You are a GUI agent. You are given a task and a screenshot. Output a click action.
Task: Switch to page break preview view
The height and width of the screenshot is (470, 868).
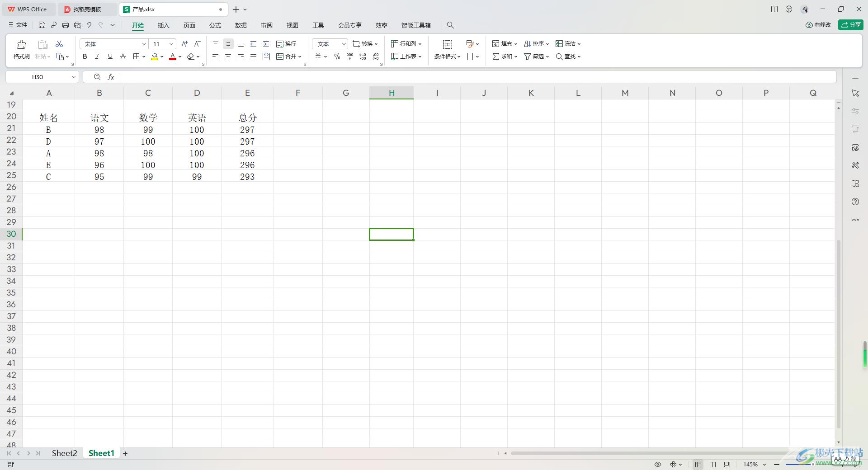pos(713,465)
